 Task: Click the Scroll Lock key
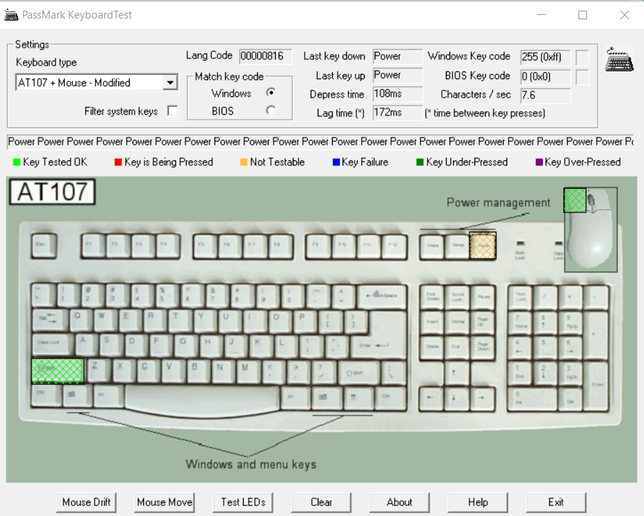pyautogui.click(x=457, y=298)
